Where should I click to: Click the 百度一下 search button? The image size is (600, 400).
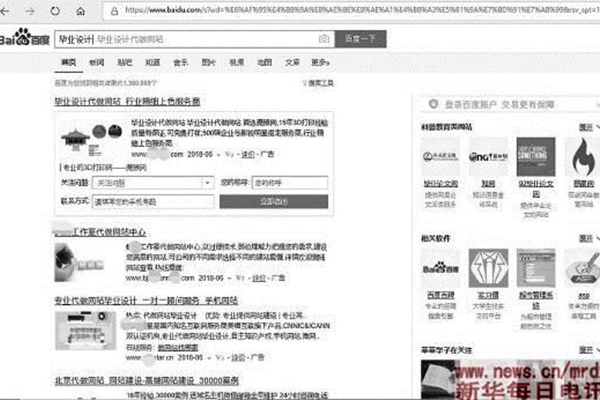coord(360,39)
